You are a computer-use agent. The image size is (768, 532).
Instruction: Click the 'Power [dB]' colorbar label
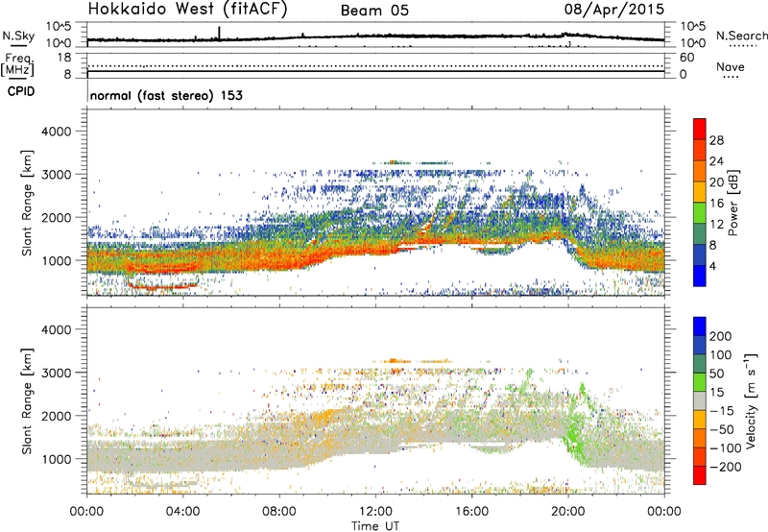pos(733,203)
